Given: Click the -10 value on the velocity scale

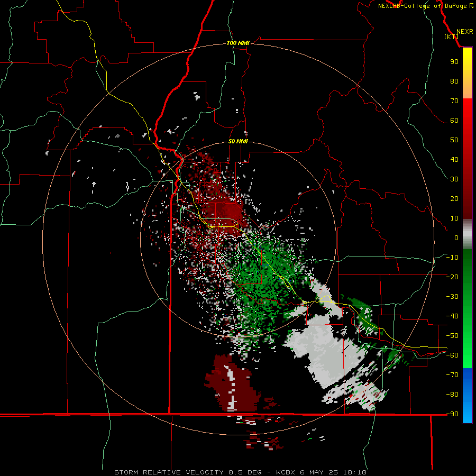Looking at the screenshot, I should point(452,258).
